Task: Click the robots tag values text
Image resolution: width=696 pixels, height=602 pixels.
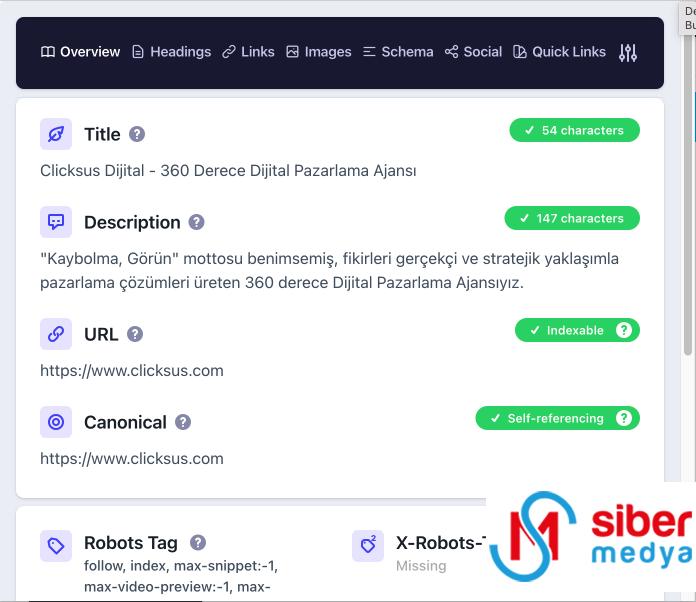Action: (x=181, y=576)
